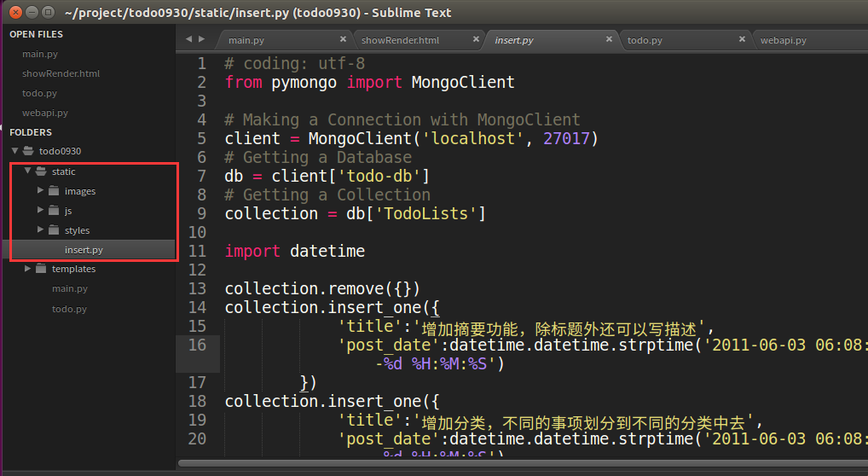868x476 pixels.
Task: Click the templates folder icon in sidebar
Action: [x=41, y=269]
